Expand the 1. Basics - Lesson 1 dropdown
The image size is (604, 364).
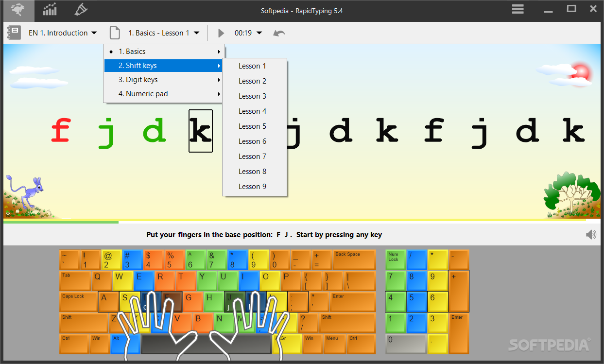click(x=164, y=33)
